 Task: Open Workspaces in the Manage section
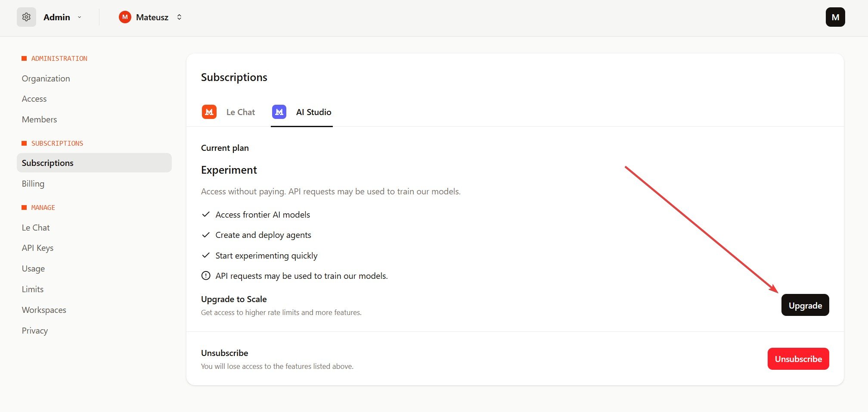44,310
